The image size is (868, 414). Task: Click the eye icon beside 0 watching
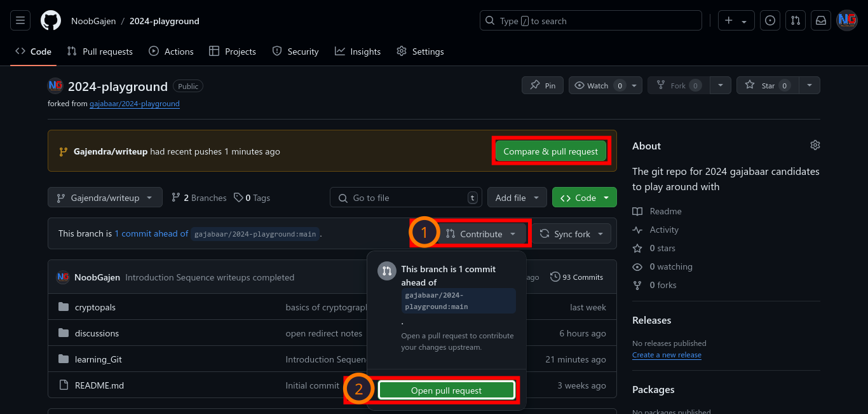tap(637, 266)
